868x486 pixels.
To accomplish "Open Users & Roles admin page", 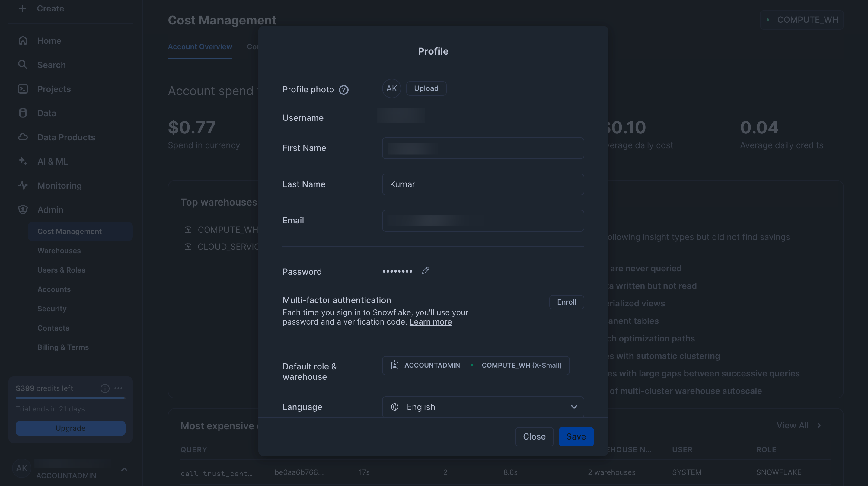I will (61, 270).
